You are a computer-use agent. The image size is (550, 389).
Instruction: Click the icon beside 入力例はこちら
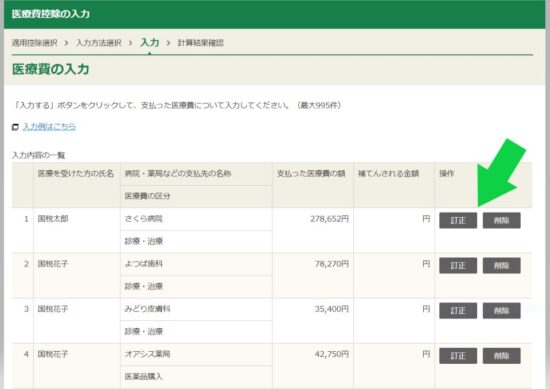(x=15, y=127)
